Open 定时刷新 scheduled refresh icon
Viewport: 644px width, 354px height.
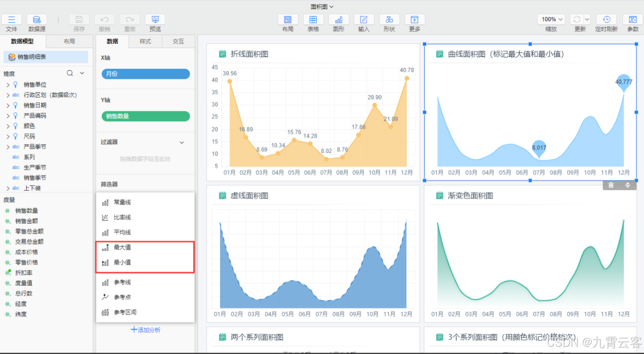click(x=606, y=19)
